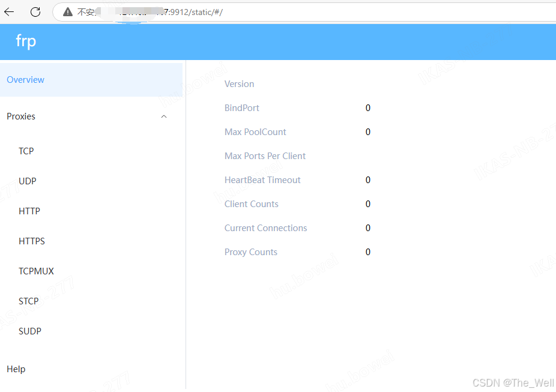Open the UDP proxies page
This screenshot has width=556, height=392.
[x=27, y=181]
